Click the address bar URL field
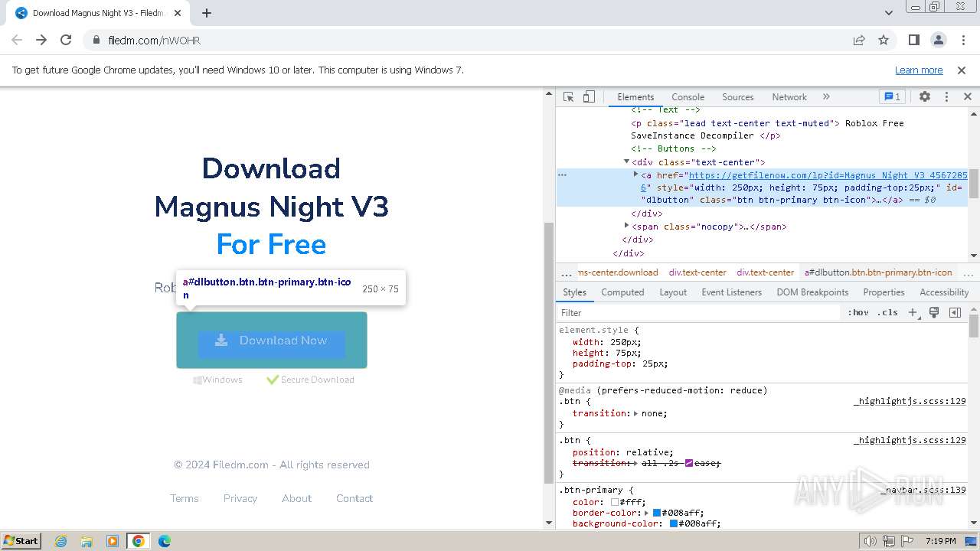980x551 pixels. pos(467,40)
